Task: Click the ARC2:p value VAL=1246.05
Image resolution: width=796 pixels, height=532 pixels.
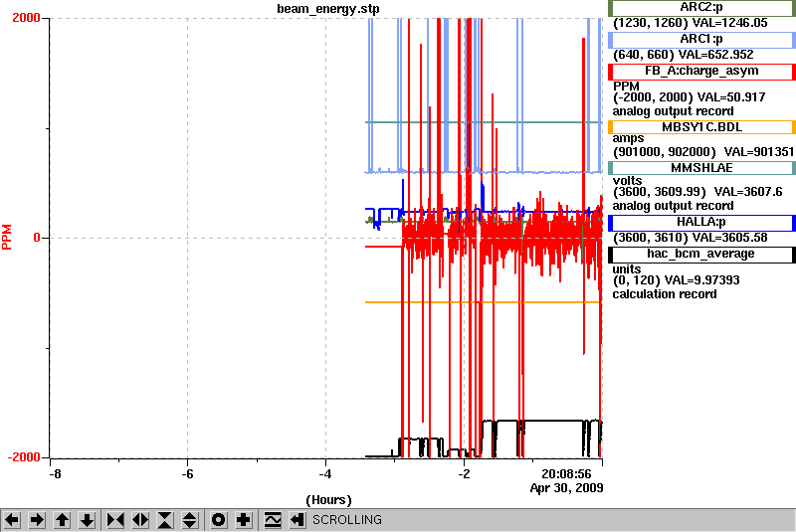Action: 730,23
